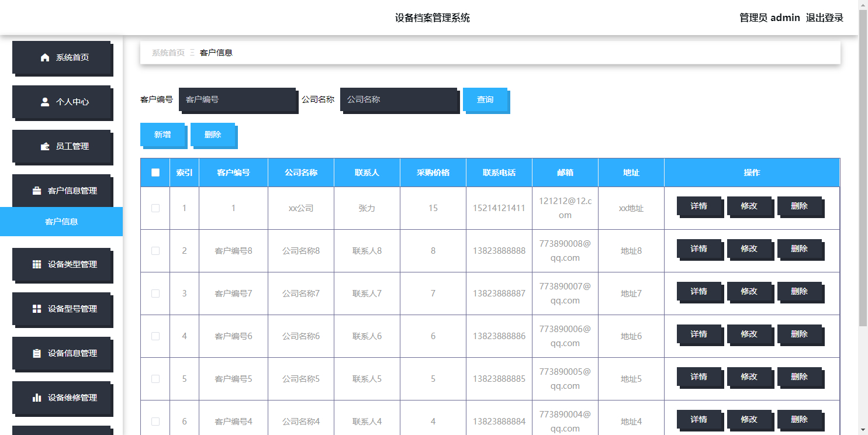
Task: Click the 新增 add button
Action: coord(162,134)
